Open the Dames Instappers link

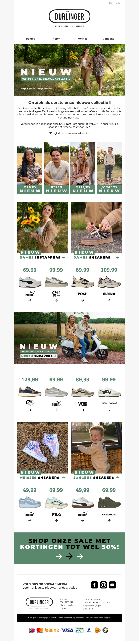tap(42, 257)
